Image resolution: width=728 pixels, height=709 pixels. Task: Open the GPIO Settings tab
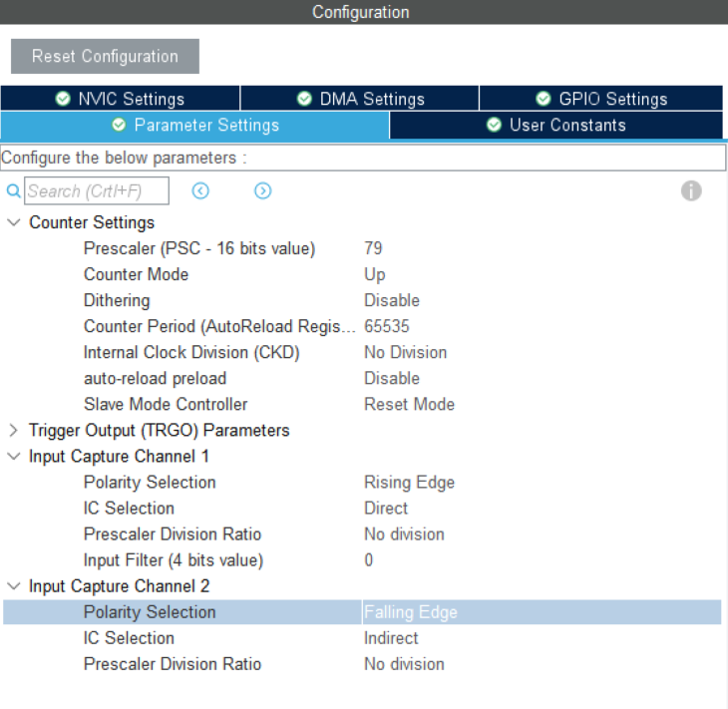(x=600, y=99)
